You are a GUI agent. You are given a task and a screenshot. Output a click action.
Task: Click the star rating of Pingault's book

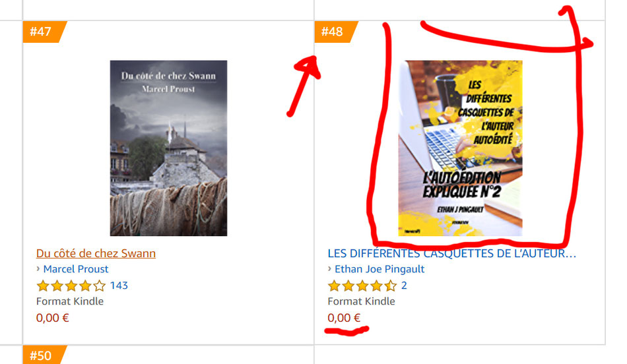[362, 286]
